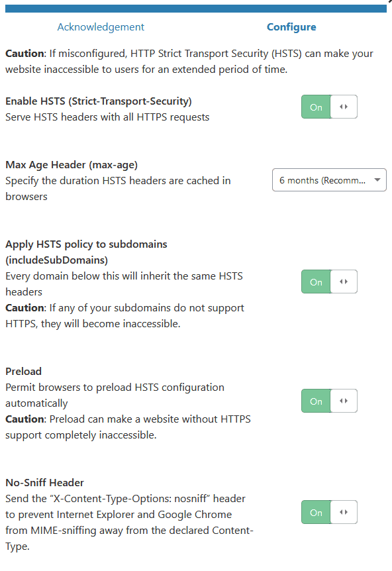Click dropdown arrow on the max-age selector
Image resolution: width=392 pixels, height=571 pixels.
pos(377,180)
